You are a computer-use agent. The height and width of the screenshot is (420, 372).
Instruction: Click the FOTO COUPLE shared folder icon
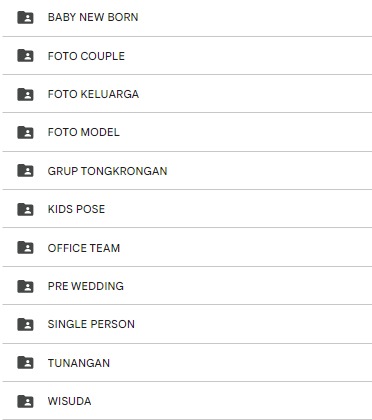(x=25, y=56)
